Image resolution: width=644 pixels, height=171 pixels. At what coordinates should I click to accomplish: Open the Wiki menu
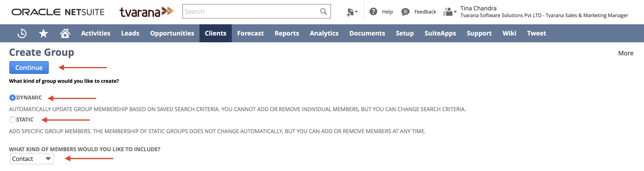coord(509,33)
